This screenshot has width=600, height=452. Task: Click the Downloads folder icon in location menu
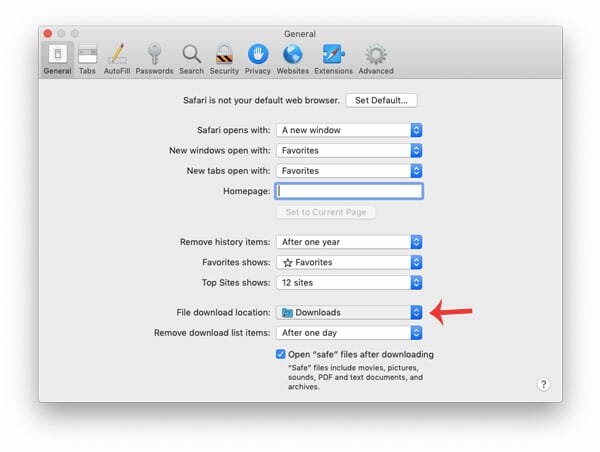[x=287, y=313]
